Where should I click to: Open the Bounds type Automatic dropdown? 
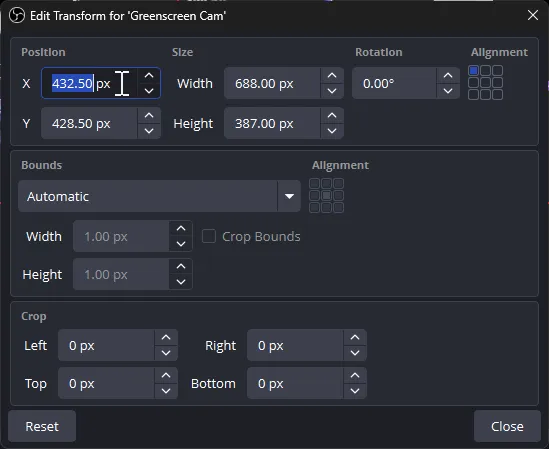[159, 196]
